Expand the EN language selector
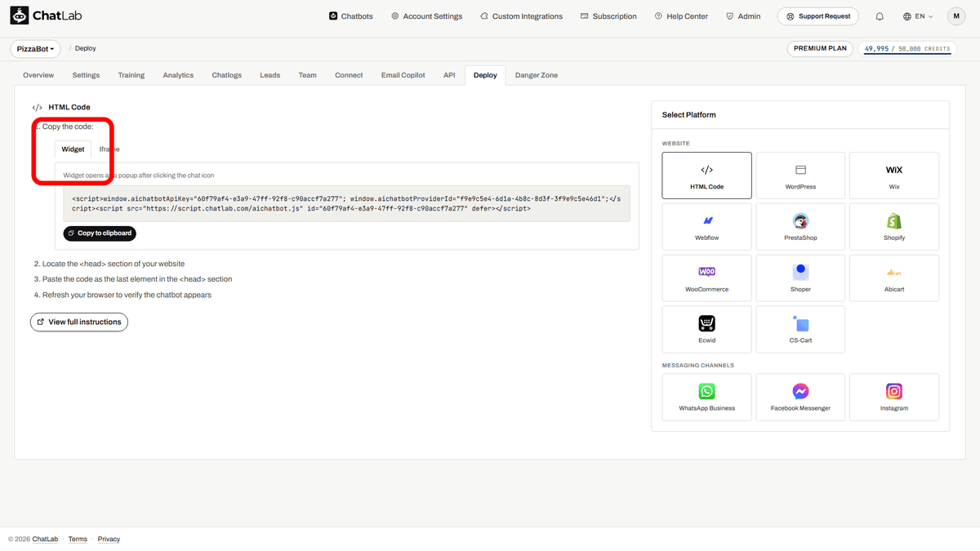 coord(918,16)
